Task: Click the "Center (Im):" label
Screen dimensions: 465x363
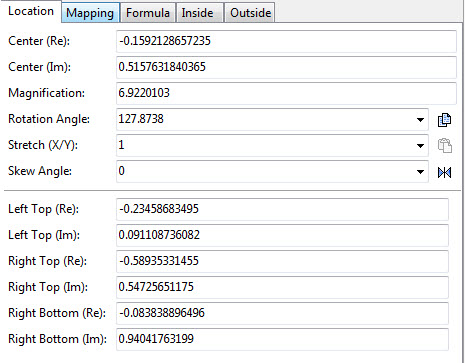Action: click(x=39, y=67)
